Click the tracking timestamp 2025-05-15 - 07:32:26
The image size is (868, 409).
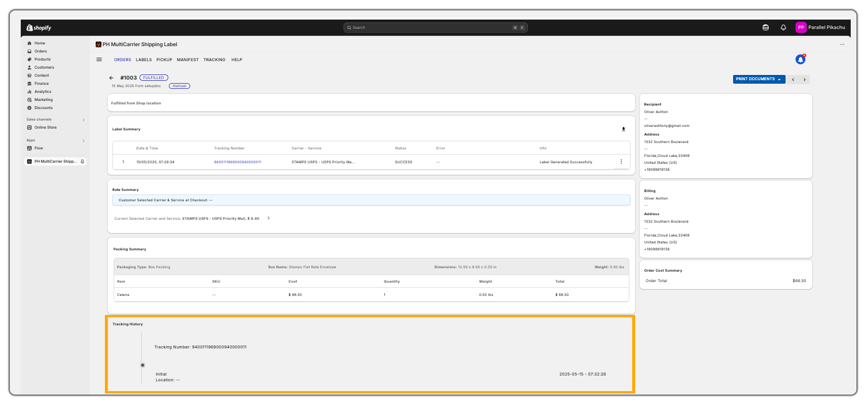click(x=583, y=374)
